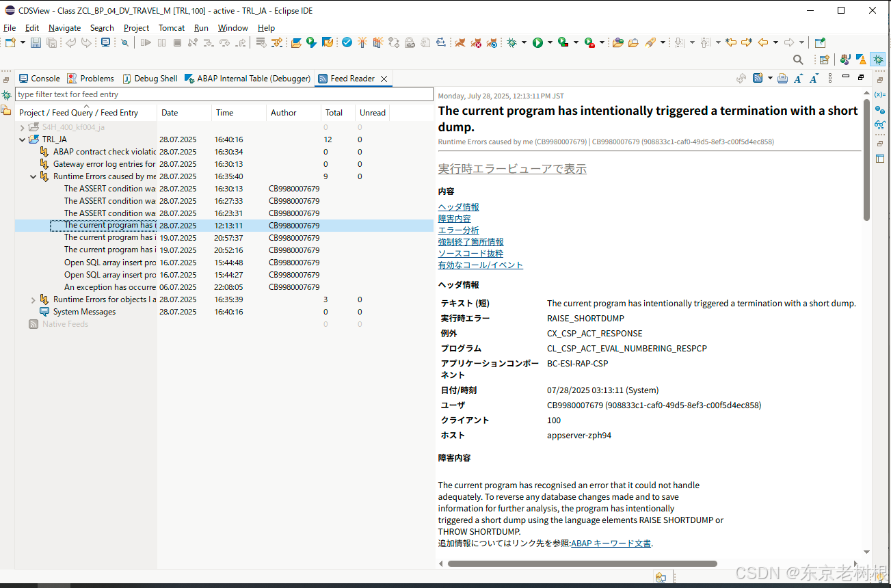Open the Debug launch dropdown arrow

[x=524, y=42]
